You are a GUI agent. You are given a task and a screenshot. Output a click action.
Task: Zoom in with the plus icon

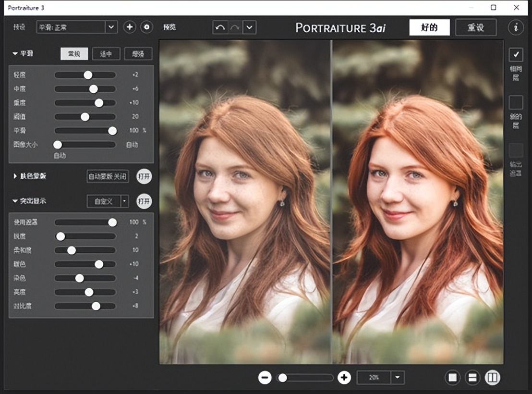[344, 378]
